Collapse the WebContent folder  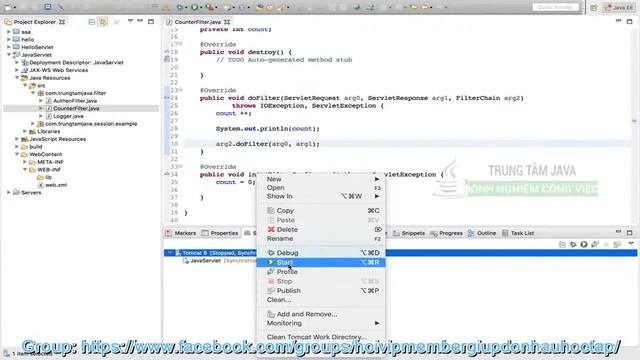tap(17, 154)
